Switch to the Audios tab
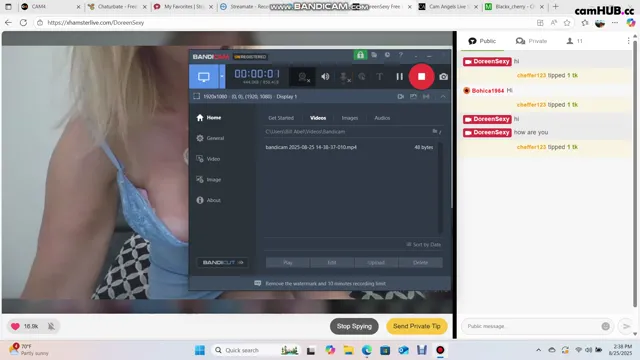 click(382, 118)
